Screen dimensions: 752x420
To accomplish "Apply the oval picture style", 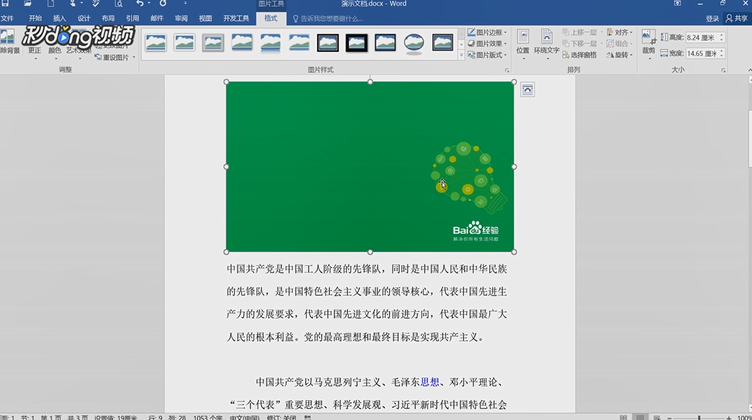I will pos(414,43).
